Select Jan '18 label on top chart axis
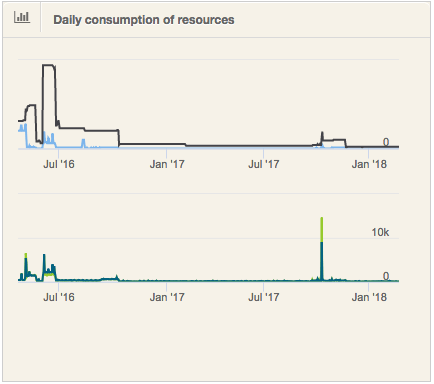The height and width of the screenshot is (384, 434). pos(369,164)
